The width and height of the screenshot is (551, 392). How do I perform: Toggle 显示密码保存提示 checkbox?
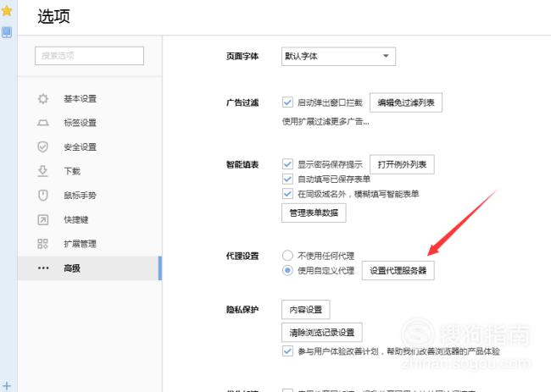(287, 164)
